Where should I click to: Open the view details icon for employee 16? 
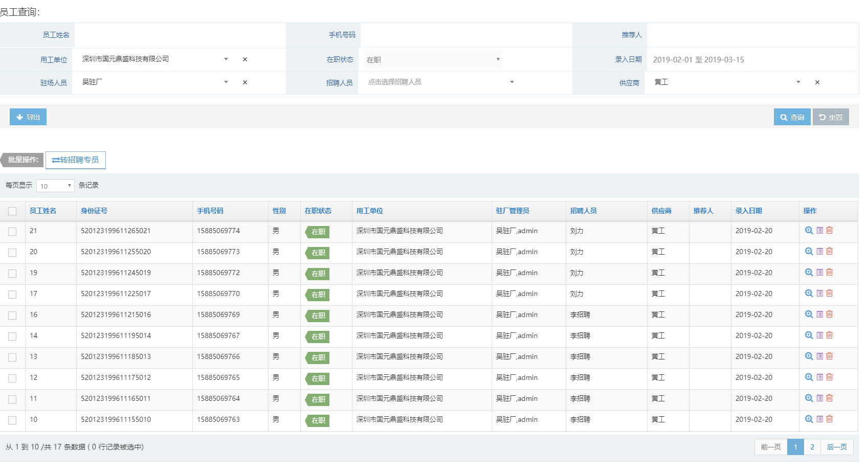click(x=809, y=314)
